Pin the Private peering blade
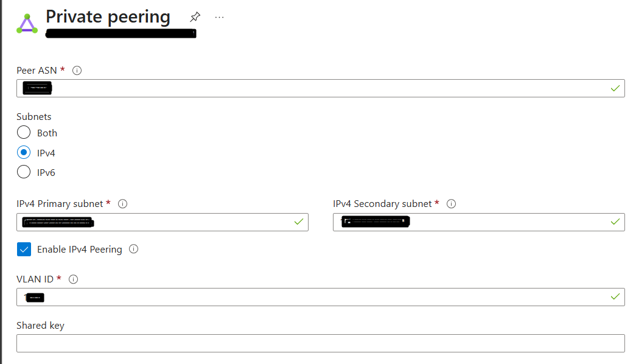The height and width of the screenshot is (364, 636). click(195, 16)
